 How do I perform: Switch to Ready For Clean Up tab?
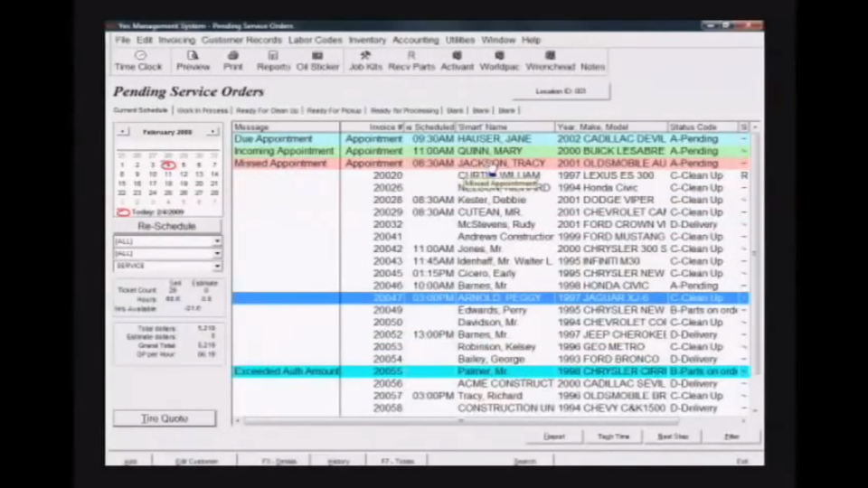pos(267,110)
